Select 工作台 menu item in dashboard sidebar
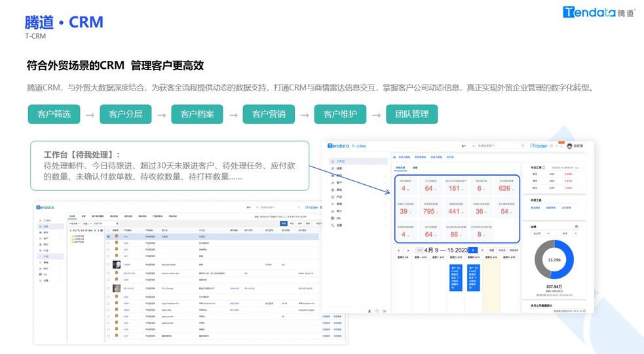The image size is (644, 354). pyautogui.click(x=358, y=161)
